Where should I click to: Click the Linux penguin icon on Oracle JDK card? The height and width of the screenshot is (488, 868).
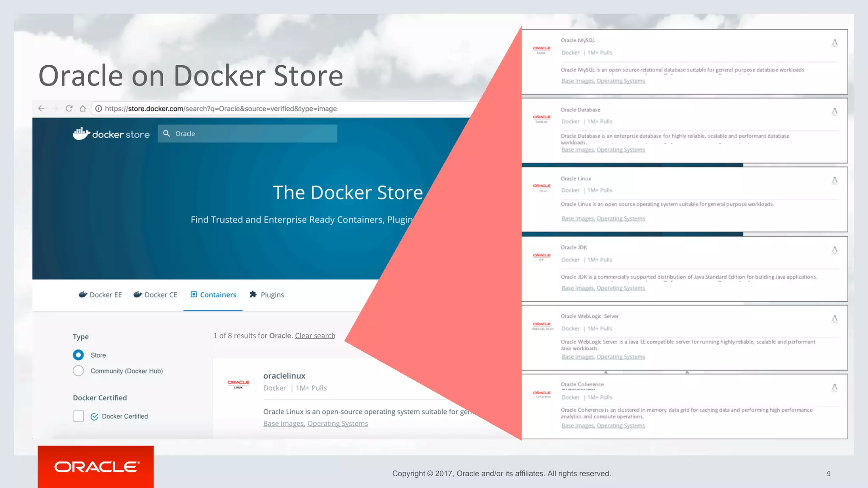pyautogui.click(x=835, y=250)
